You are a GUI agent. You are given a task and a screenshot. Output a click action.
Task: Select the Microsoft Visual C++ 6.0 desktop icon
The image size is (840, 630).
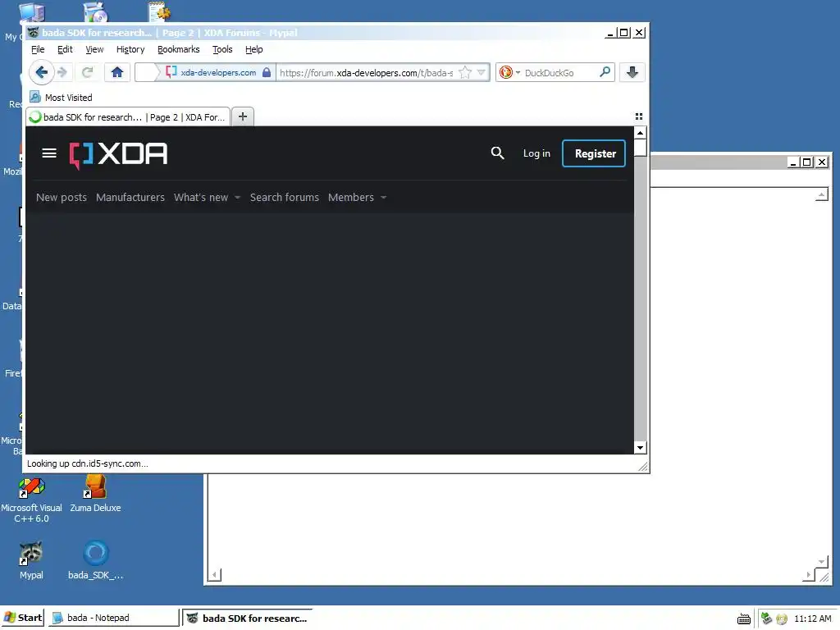tap(31, 500)
